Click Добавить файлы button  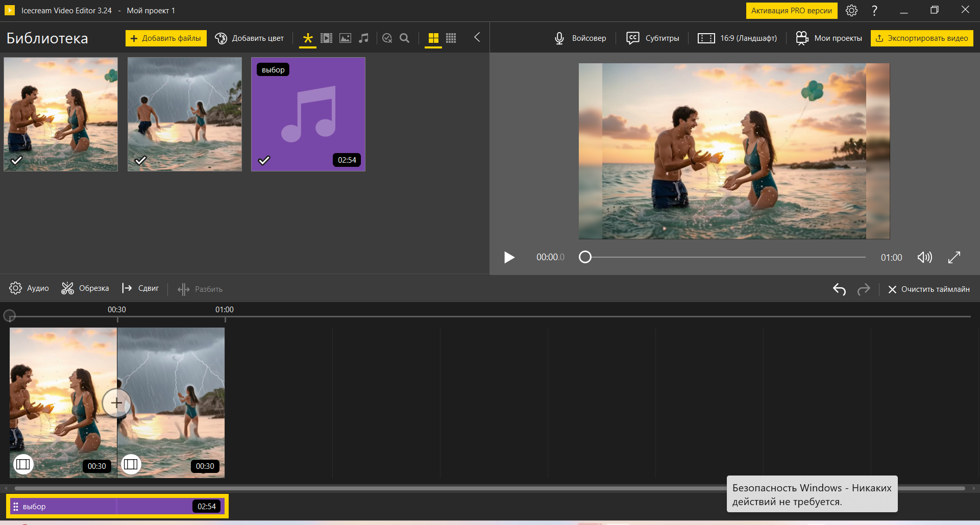[x=166, y=38]
